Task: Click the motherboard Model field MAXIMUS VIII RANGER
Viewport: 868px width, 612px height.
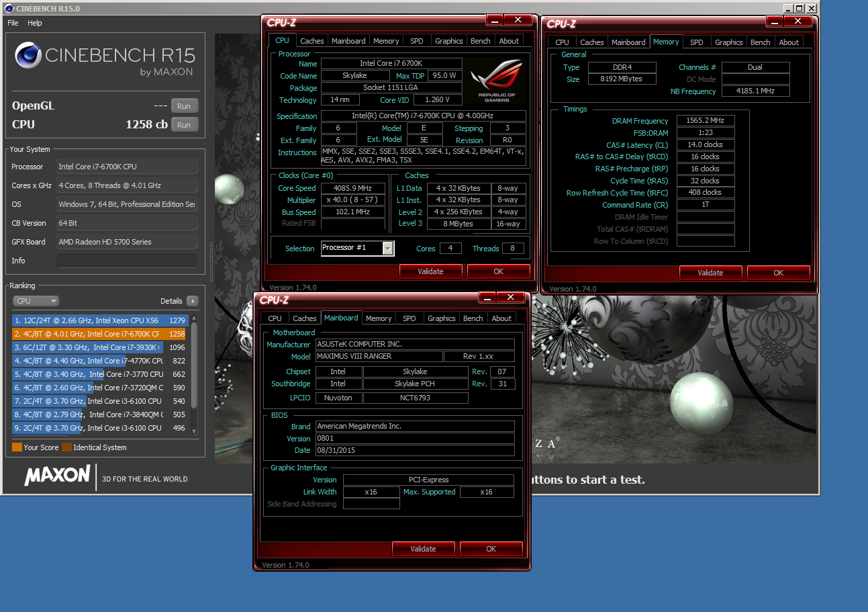Action: [379, 356]
